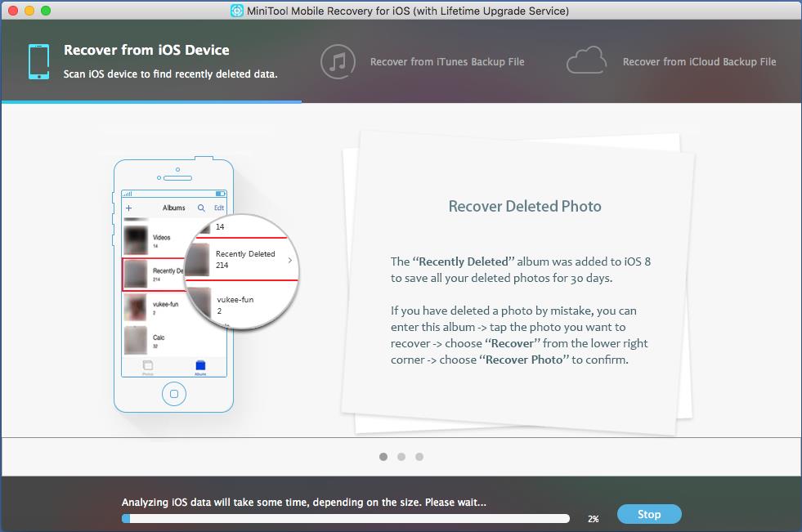Click the 'Analyzing iOS data' status message
The image size is (802, 532).
pos(304,503)
